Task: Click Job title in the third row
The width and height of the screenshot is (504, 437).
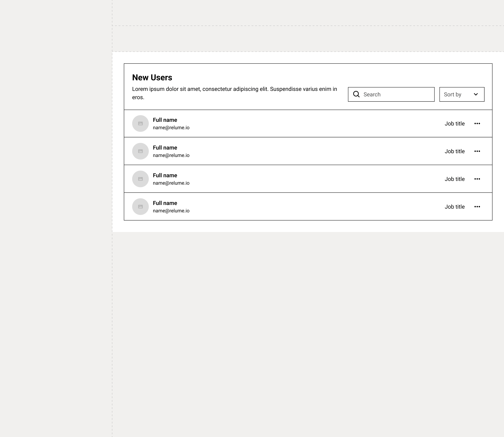Action: (455, 179)
